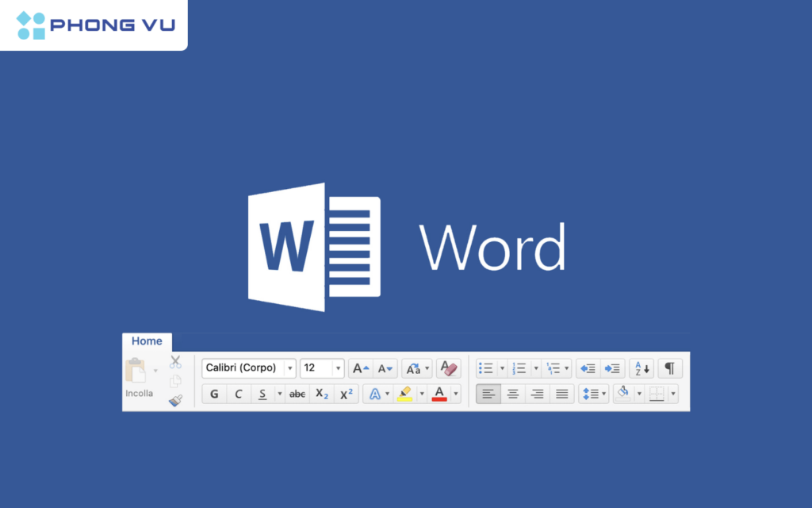
Task: Switch to the Home ribbon tab
Action: tap(147, 341)
